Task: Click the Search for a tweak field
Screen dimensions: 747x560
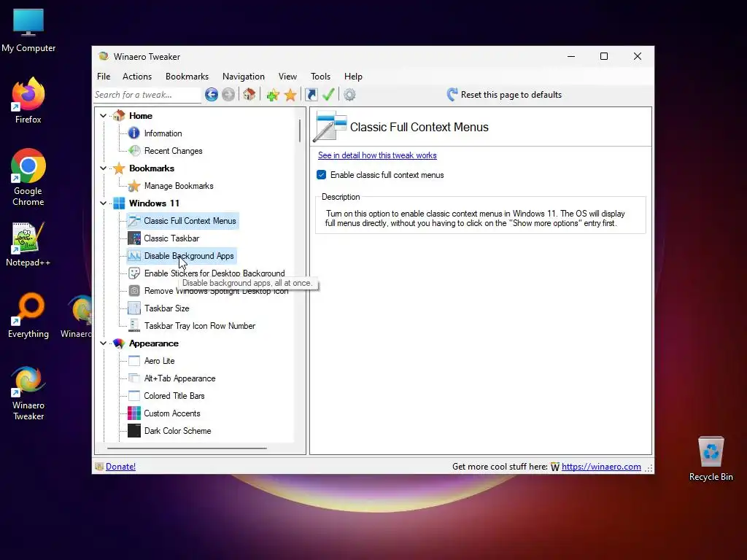Action: pyautogui.click(x=147, y=95)
